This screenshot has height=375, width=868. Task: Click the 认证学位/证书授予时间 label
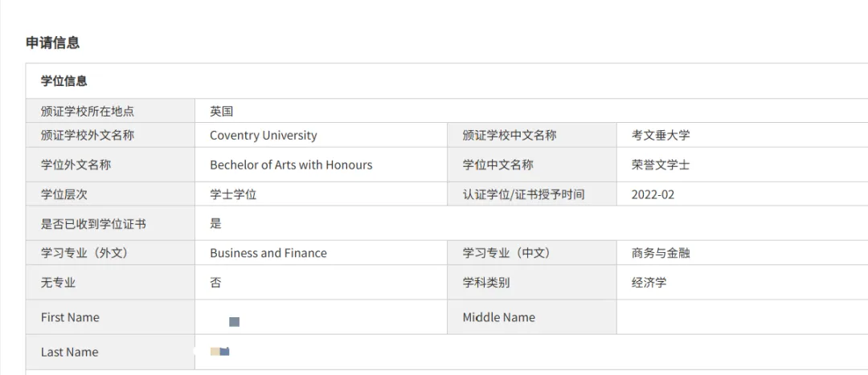524,194
